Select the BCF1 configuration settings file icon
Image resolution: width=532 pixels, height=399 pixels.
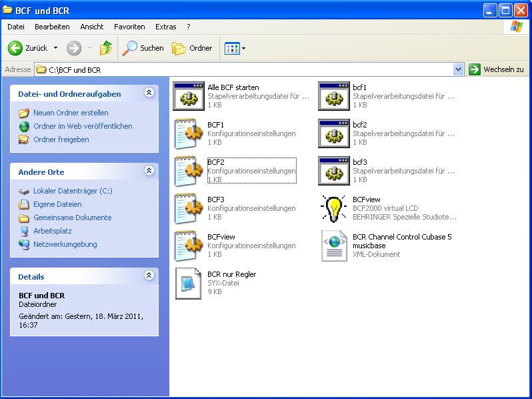pos(188,133)
